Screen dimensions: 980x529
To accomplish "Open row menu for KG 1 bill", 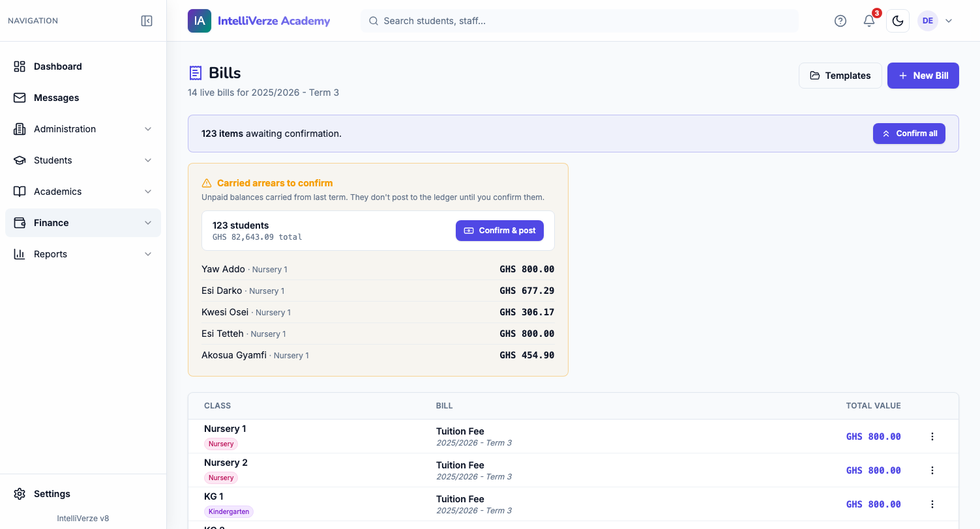I will [932, 504].
